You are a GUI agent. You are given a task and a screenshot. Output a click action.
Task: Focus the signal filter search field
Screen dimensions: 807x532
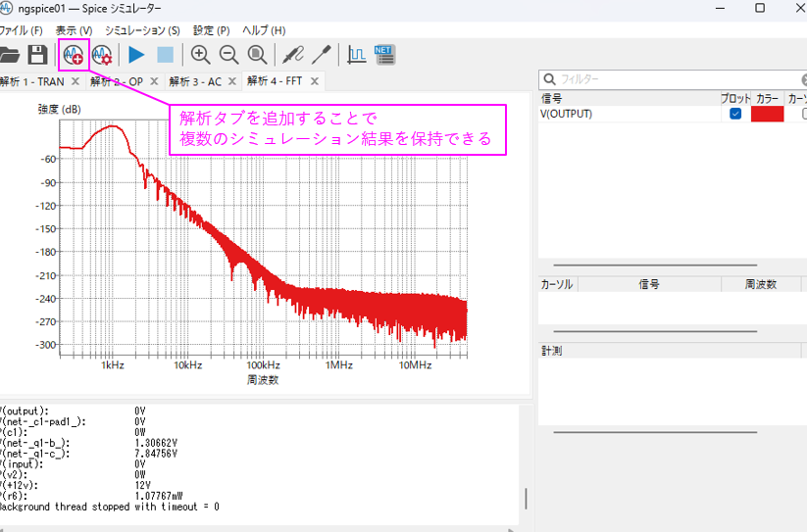coord(677,79)
